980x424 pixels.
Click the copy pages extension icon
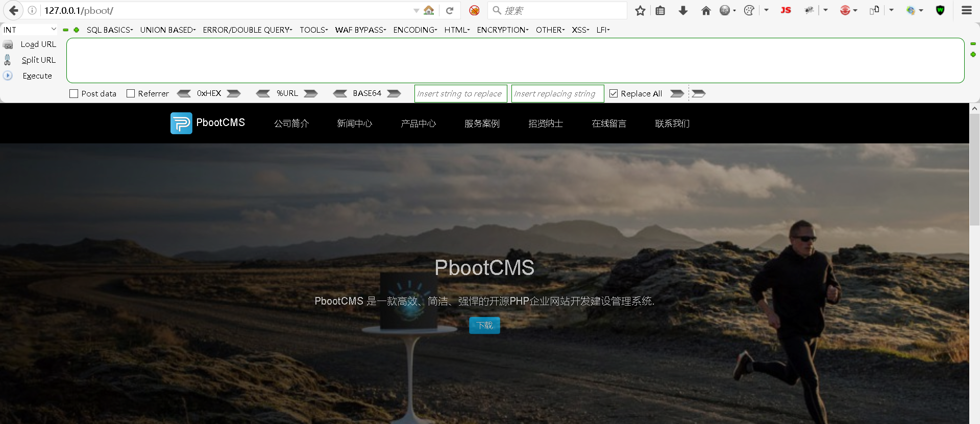click(x=874, y=10)
